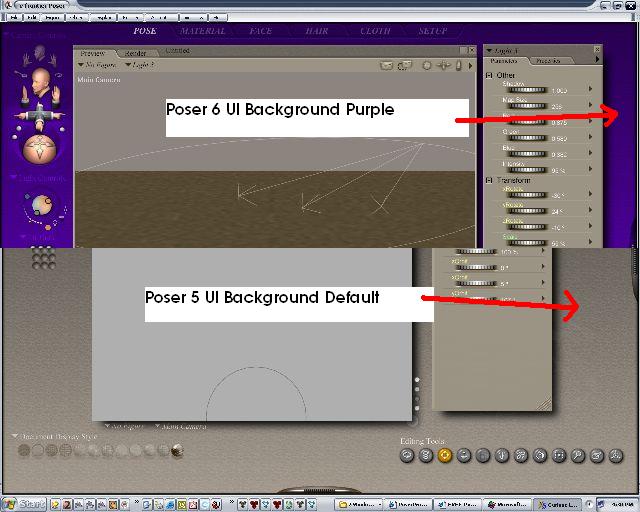Adjust the yRotate parameter dial
Viewport: 640px width, 512px height.
(527, 211)
